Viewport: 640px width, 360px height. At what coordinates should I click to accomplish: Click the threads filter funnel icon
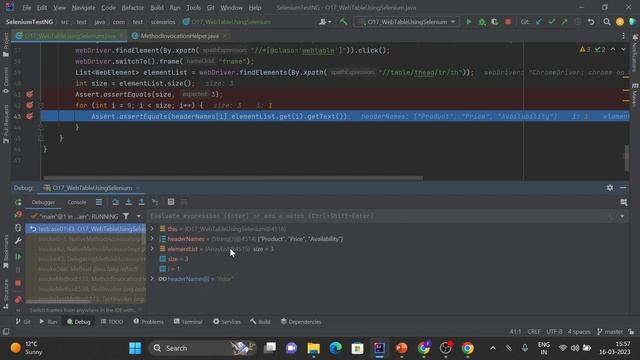click(126, 216)
